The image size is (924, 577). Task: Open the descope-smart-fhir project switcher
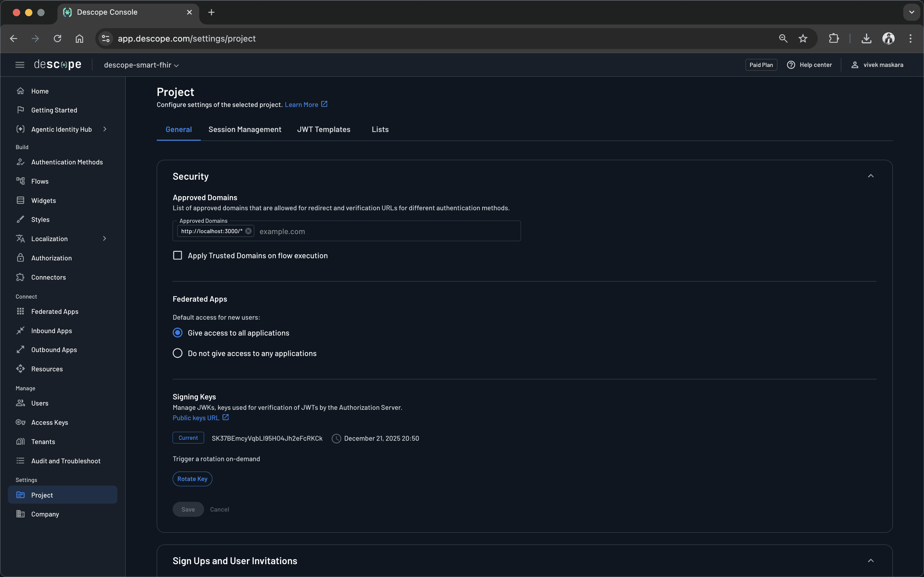point(141,64)
